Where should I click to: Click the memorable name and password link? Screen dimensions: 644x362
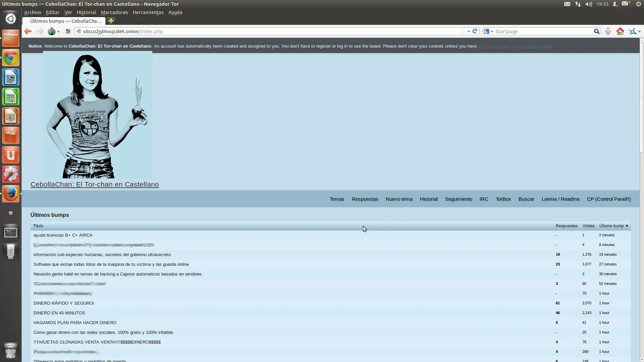click(515, 46)
